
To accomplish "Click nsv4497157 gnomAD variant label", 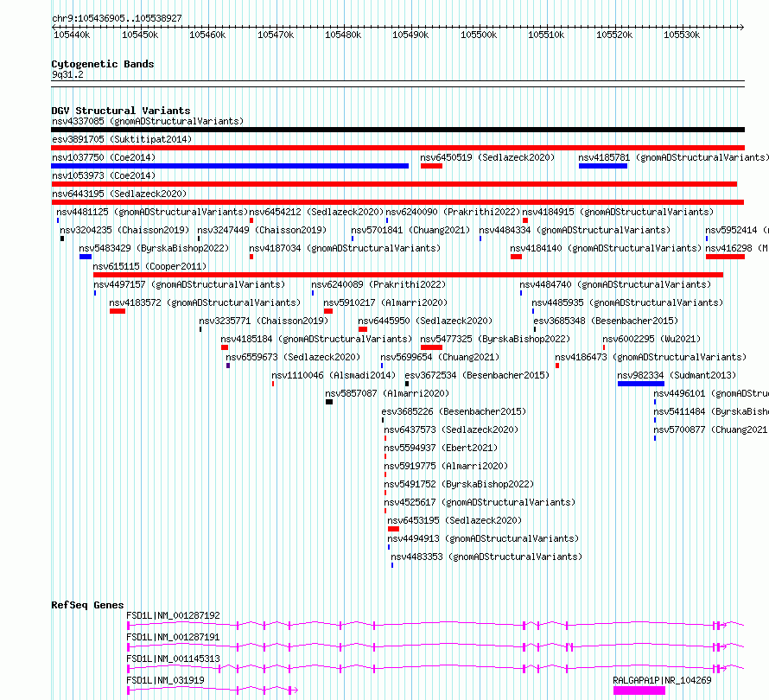I will tap(189, 284).
